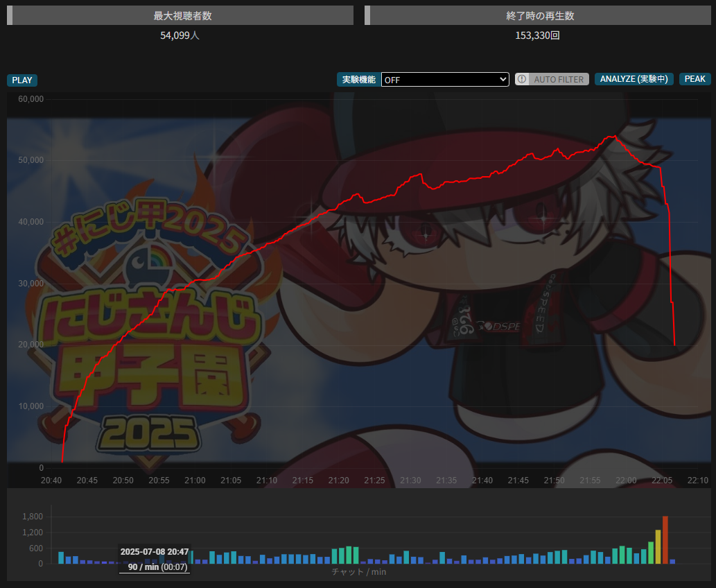Toggle the AUTO FILTER switch
This screenshot has height=588, width=716.
tap(552, 79)
